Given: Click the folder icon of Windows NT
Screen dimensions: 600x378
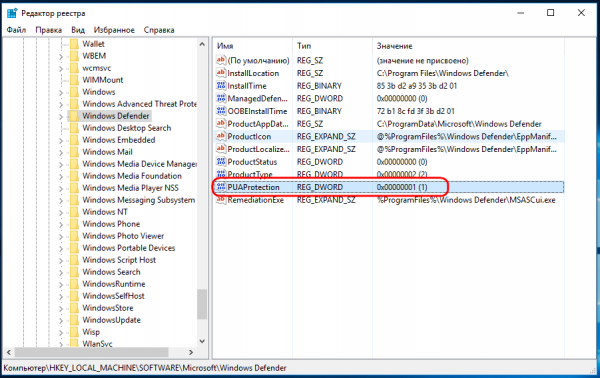Looking at the screenshot, I should [74, 212].
